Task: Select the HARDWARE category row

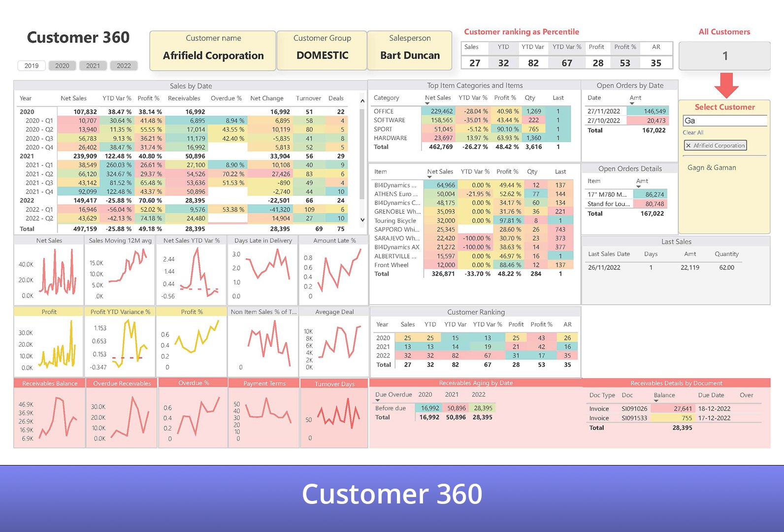Action: pos(472,138)
